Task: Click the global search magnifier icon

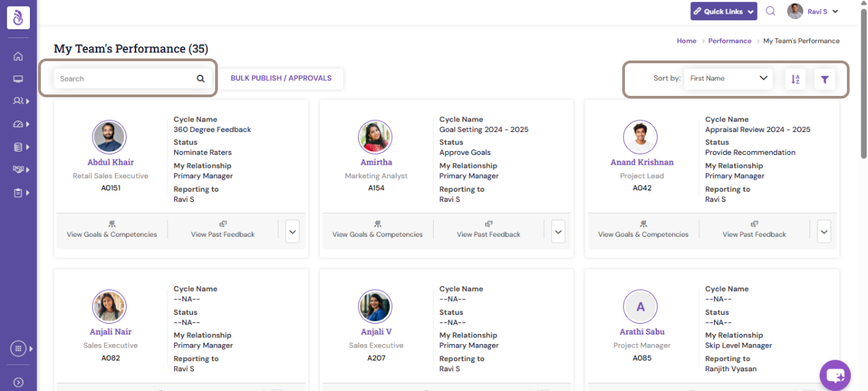Action: (x=771, y=11)
